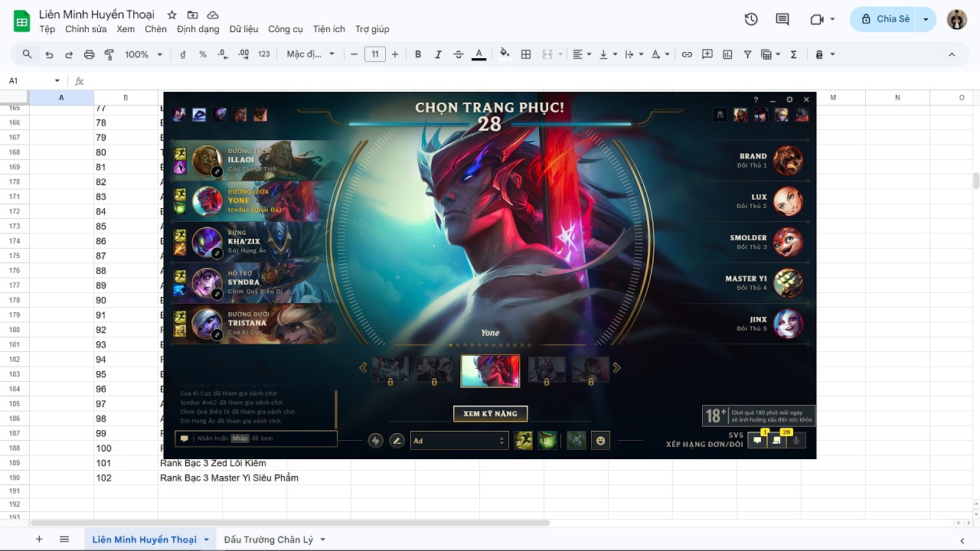Viewport: 980px width, 551px height.
Task: Open the functions sigma menu
Action: coord(793,54)
